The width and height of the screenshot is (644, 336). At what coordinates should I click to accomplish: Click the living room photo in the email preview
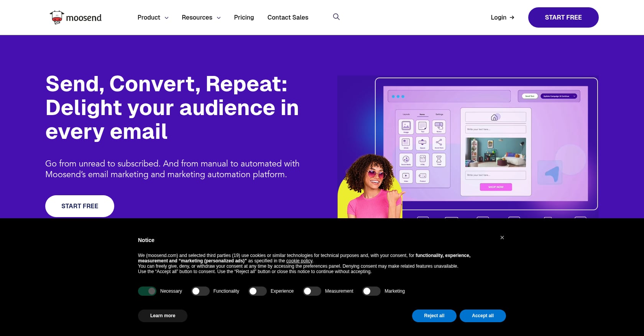tap(496, 152)
